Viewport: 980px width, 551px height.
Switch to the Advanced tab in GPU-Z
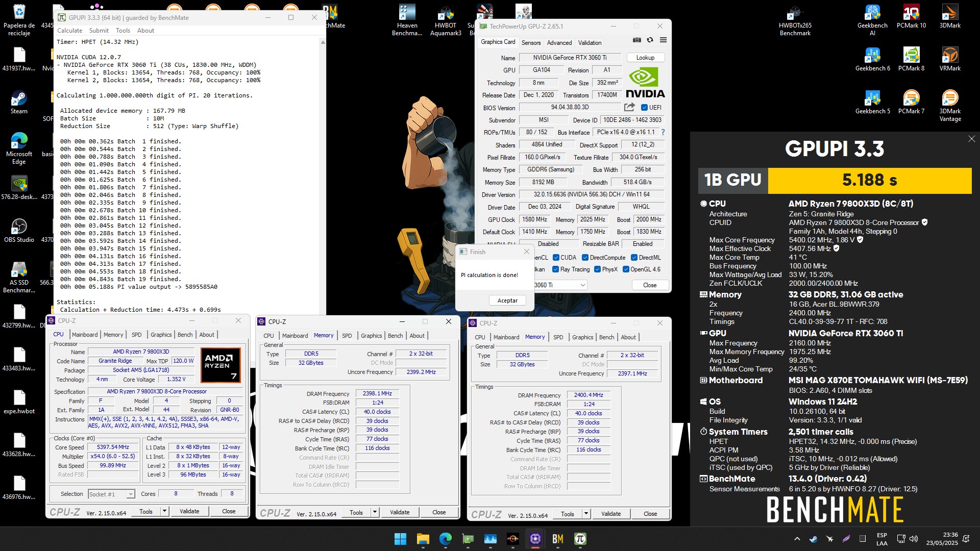pyautogui.click(x=559, y=43)
